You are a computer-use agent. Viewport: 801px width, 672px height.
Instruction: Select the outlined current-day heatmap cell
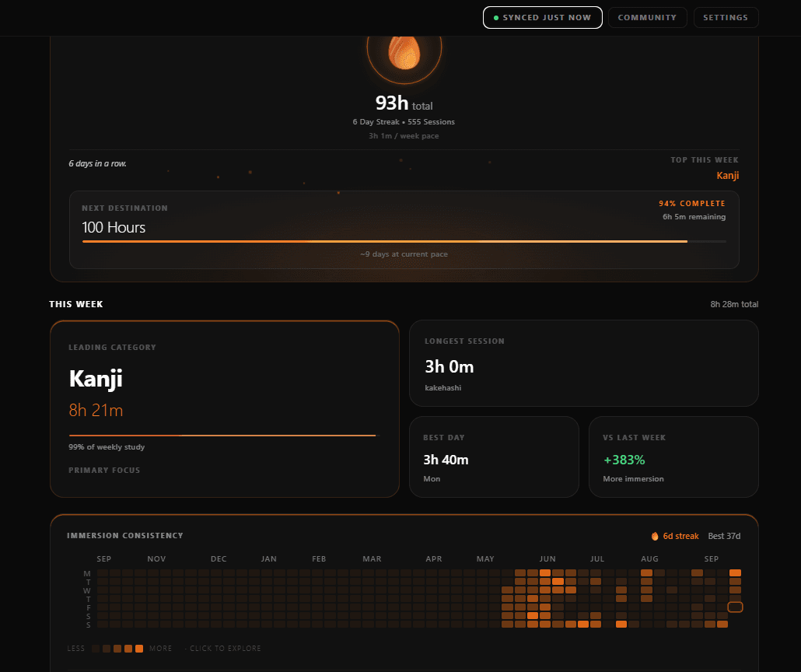coord(735,607)
